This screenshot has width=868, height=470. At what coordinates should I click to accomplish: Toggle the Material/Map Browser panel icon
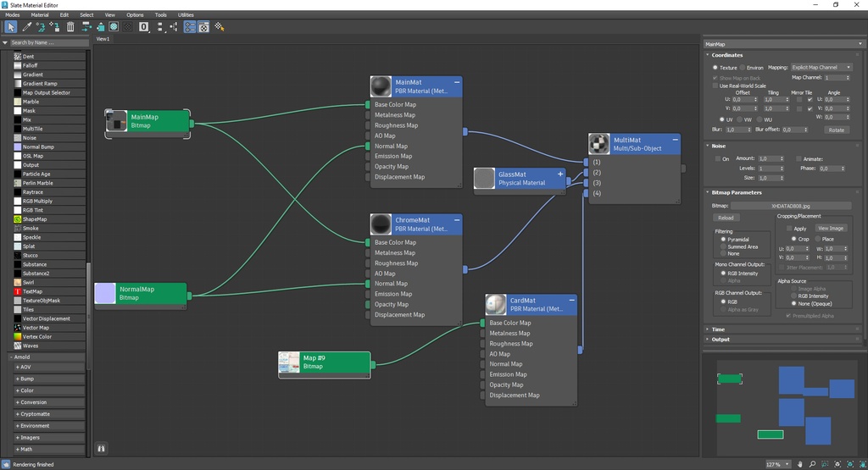[x=190, y=27]
